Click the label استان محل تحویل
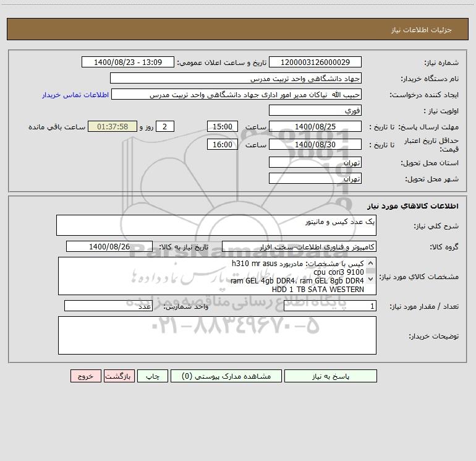The width and height of the screenshot is (476, 461). (x=430, y=163)
